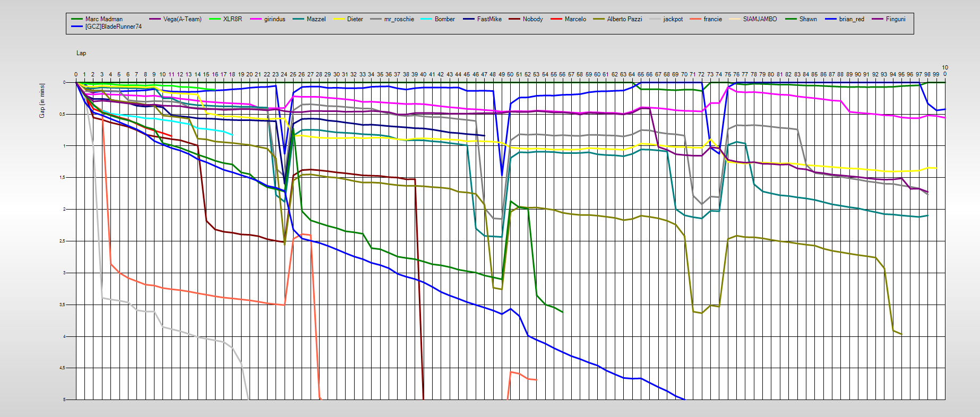Click the [GCZ]BladeRunner74 legend entry
Screen dimensions: 980x417
[113, 27]
